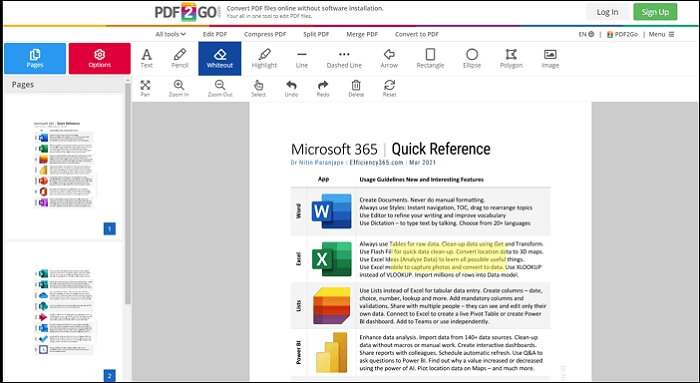Viewport: 700px width, 383px height.
Task: Activate the Whiteout eraser tool
Action: pyautogui.click(x=220, y=58)
